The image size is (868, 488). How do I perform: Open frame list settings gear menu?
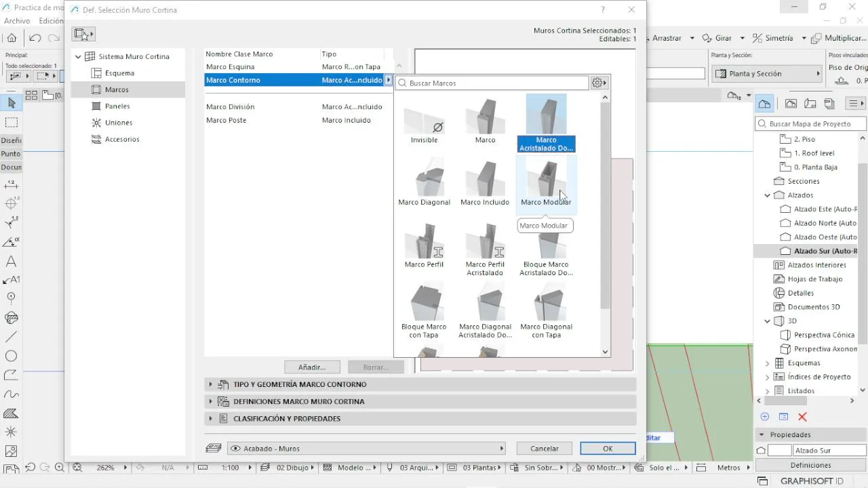tap(599, 83)
